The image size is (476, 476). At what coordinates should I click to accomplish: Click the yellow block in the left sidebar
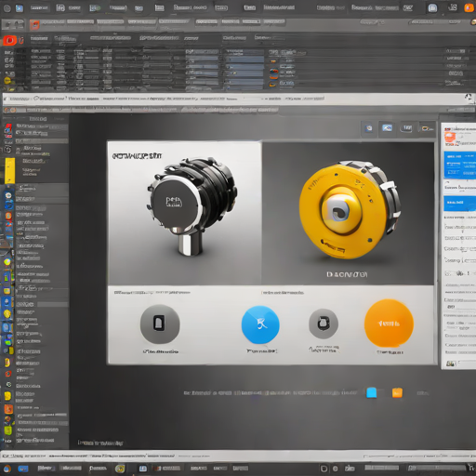point(9,171)
